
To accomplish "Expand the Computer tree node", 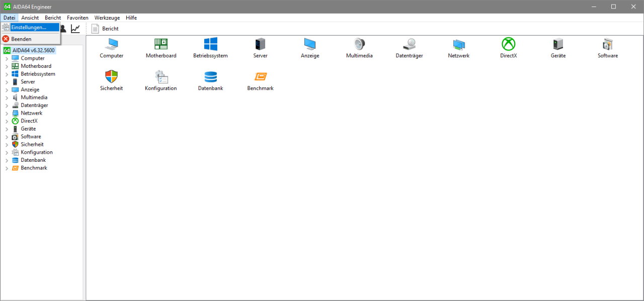I will 7,59.
